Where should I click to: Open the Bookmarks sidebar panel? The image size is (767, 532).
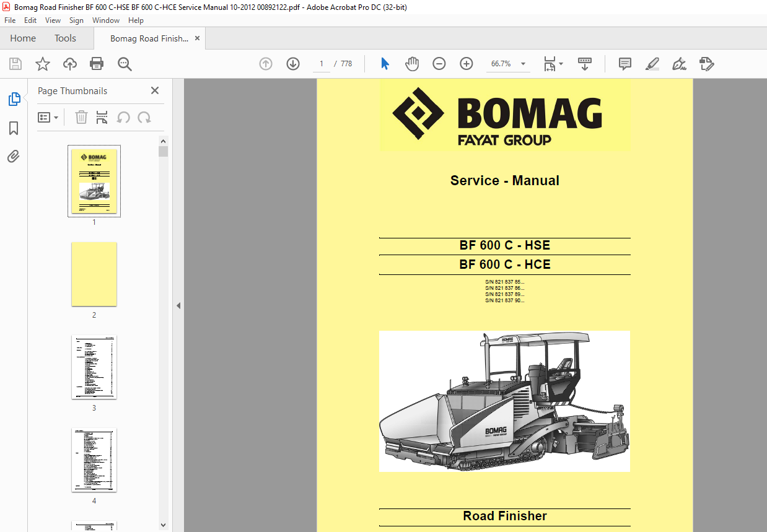14,128
